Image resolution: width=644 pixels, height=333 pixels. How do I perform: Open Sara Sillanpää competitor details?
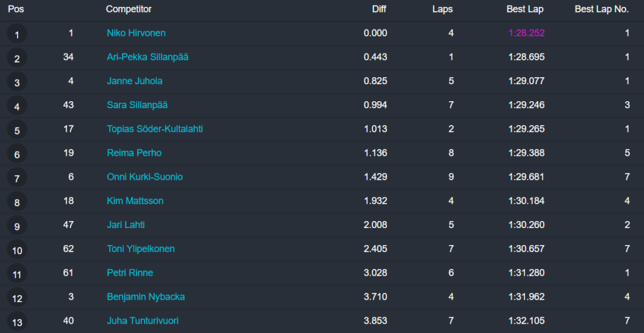[136, 105]
